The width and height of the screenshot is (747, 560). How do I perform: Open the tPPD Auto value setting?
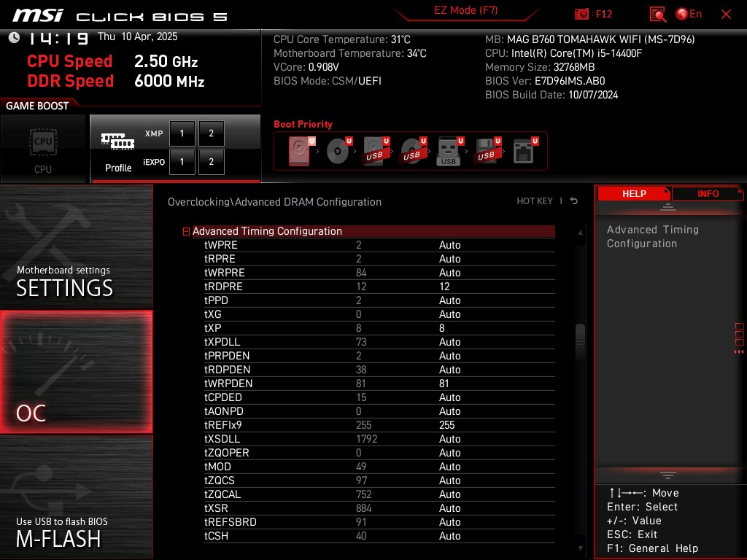(x=449, y=300)
